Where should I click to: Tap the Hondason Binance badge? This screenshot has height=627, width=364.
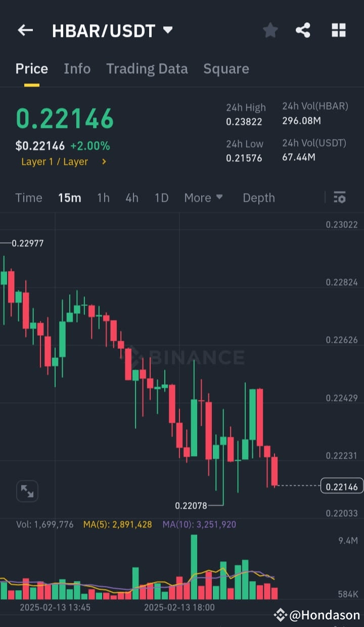[318, 616]
